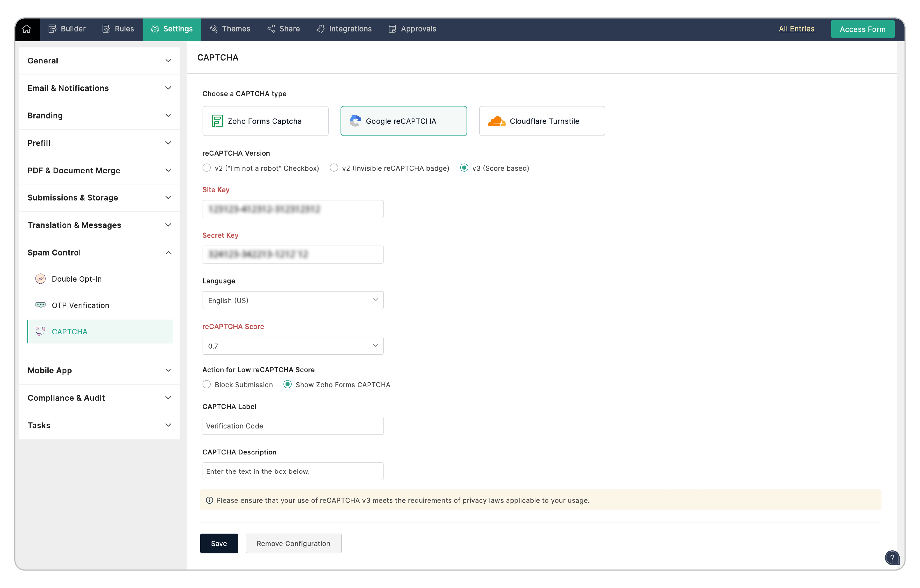Select the Zoho Forms Captcha icon option
920x588 pixels.
click(x=217, y=121)
